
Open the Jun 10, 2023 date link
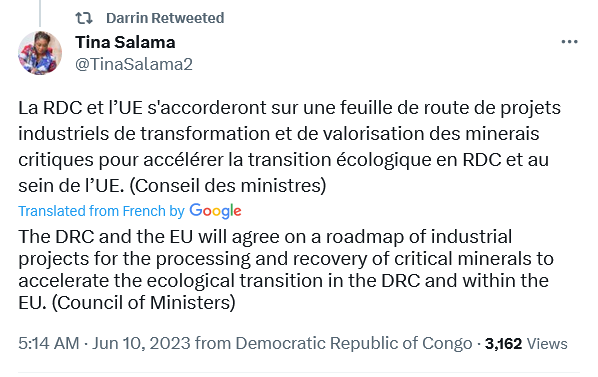141,343
